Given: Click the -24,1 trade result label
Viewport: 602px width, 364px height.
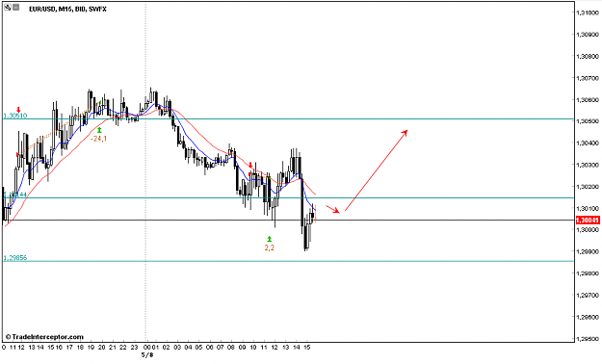Looking at the screenshot, I should point(98,139).
